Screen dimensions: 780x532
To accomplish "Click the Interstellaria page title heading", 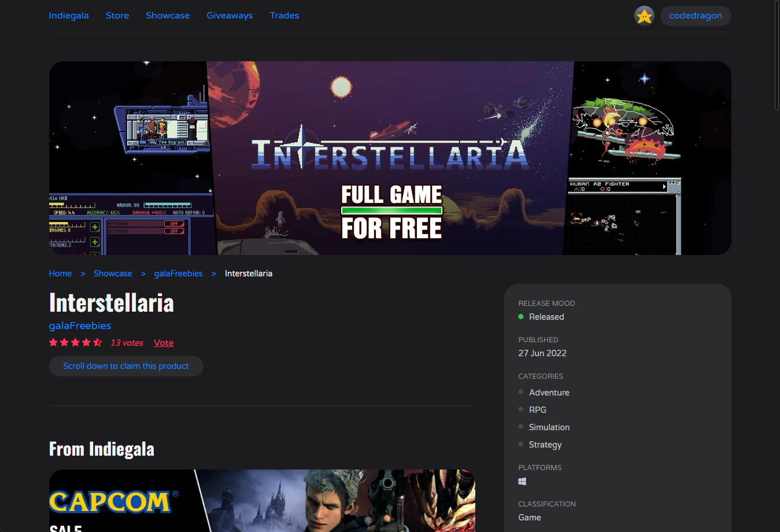I will [112, 302].
